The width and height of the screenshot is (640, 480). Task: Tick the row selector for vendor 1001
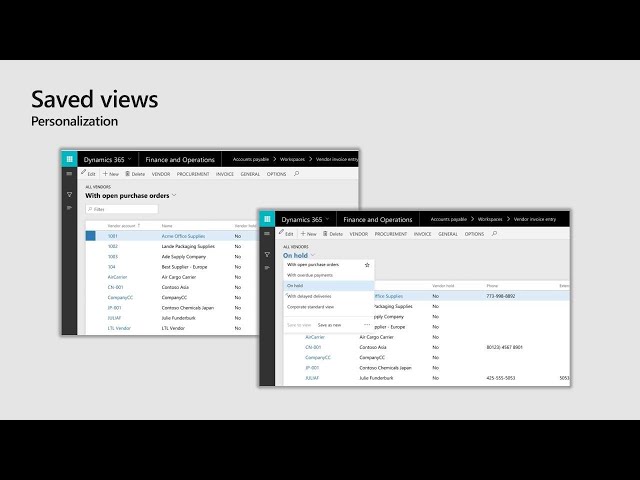click(91, 236)
